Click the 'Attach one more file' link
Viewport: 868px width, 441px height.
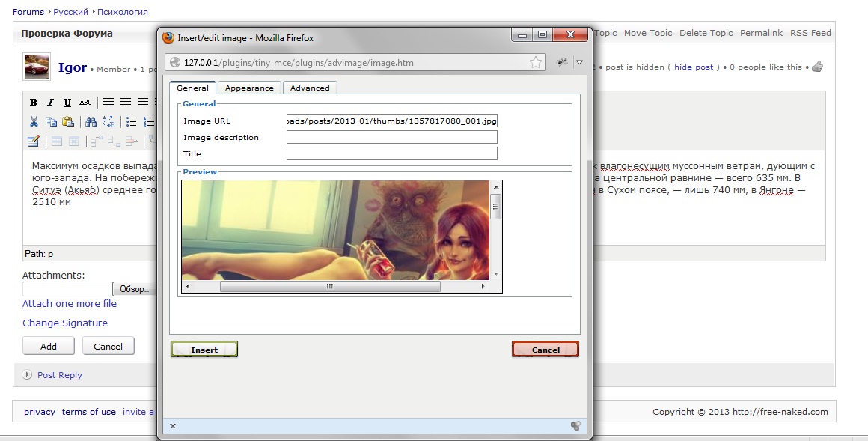click(70, 303)
